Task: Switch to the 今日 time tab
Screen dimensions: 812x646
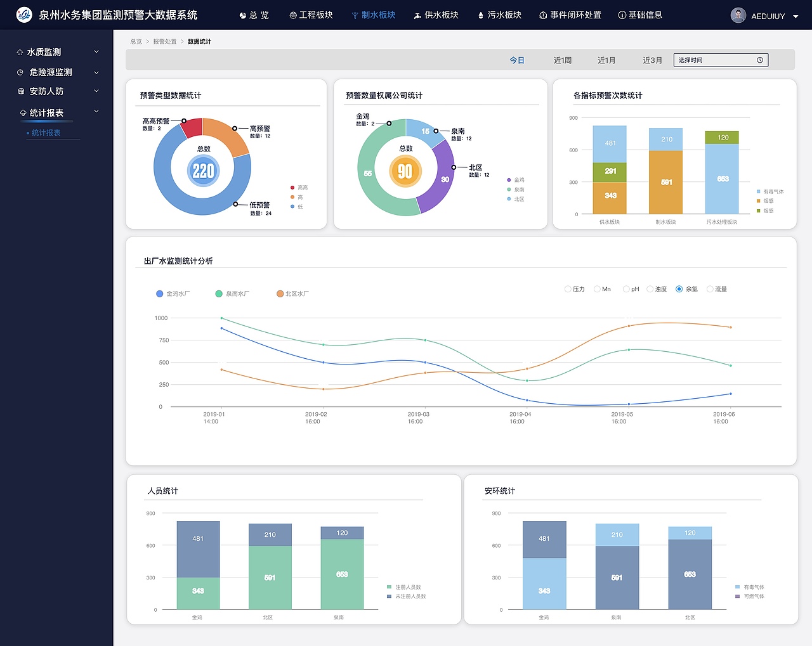Action: (517, 60)
